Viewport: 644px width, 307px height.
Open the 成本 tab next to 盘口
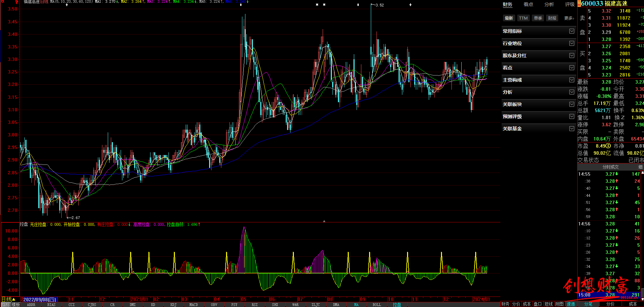click(527, 304)
